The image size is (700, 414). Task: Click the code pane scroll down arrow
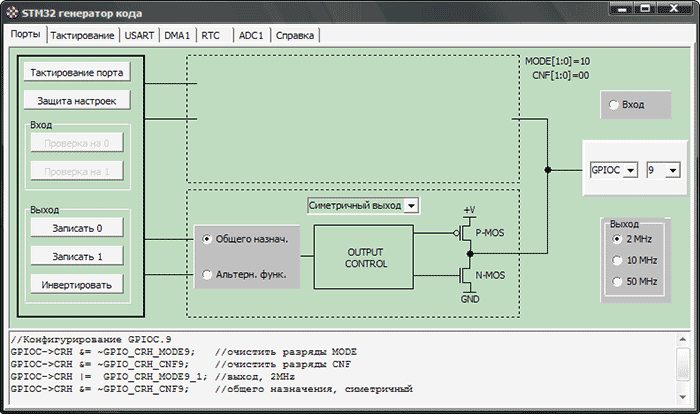click(x=683, y=397)
